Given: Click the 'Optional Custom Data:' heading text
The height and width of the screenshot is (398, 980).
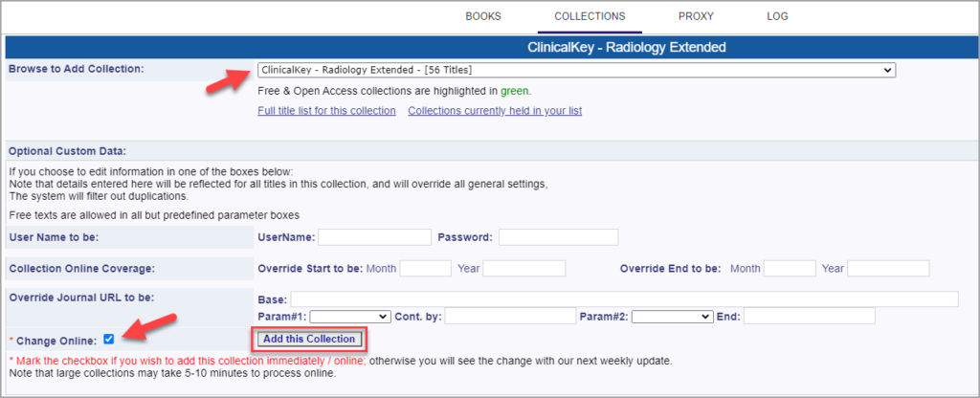Looking at the screenshot, I should pos(68,151).
